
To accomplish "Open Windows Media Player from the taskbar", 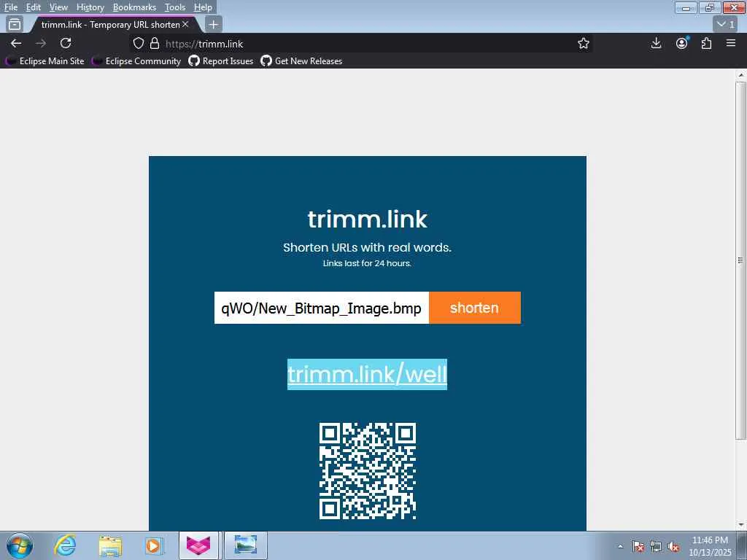I will pos(153,545).
